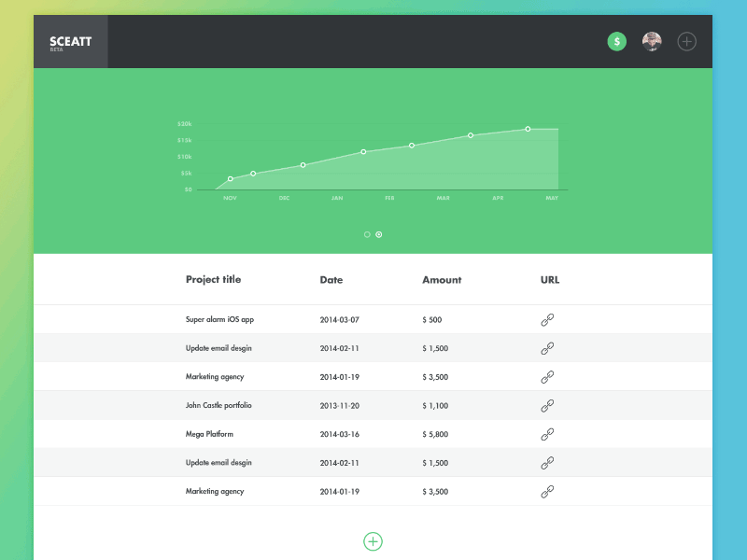Open URL link for Mega Platform

point(546,434)
